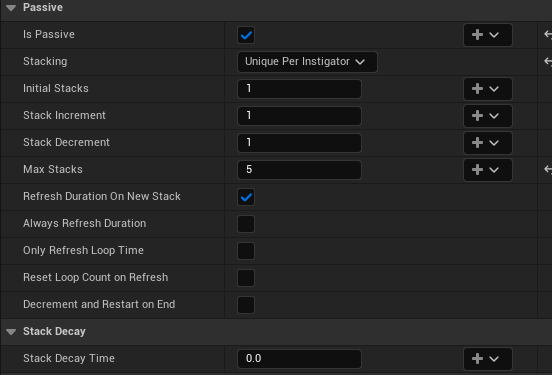Select the Initial Stacks property label
Image resolution: width=552 pixels, height=375 pixels.
pyautogui.click(x=56, y=88)
